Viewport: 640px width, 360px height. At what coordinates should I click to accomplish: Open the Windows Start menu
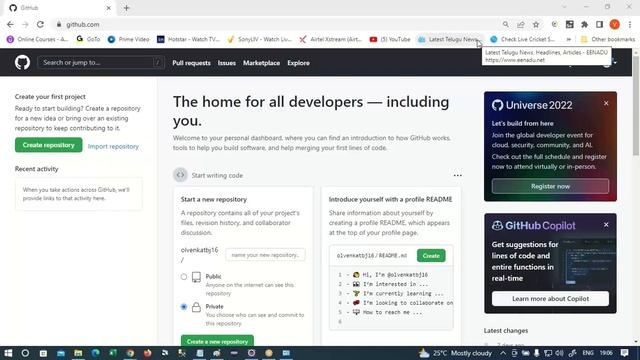pyautogui.click(x=8, y=353)
